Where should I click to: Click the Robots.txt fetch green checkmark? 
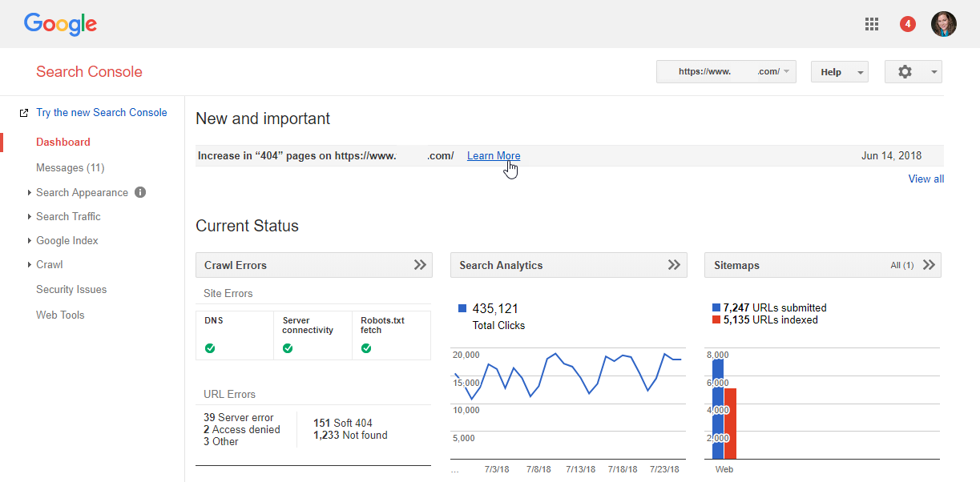(x=366, y=348)
